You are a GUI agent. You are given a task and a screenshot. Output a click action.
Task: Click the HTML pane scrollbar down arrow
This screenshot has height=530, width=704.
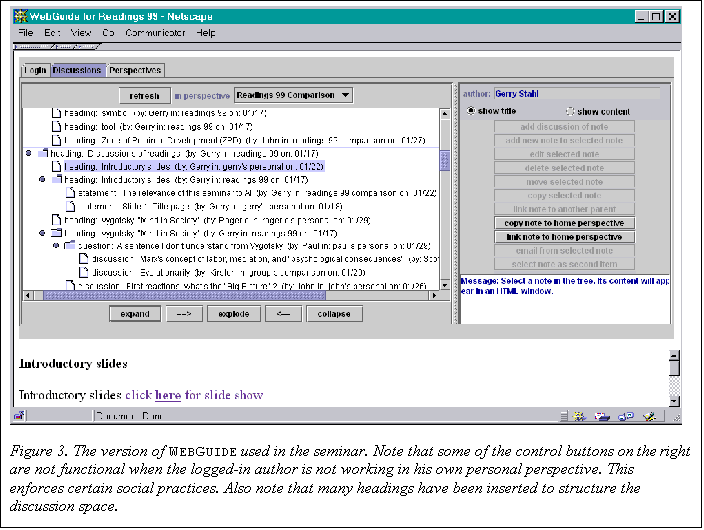click(674, 401)
